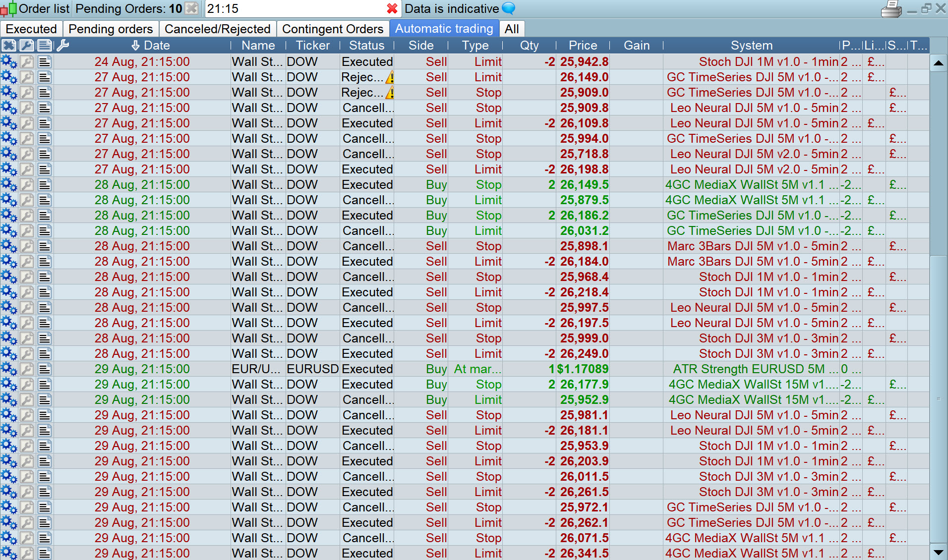Click gears icon on 26,341.5 order row
Screen dimensions: 948x560
click(9, 553)
